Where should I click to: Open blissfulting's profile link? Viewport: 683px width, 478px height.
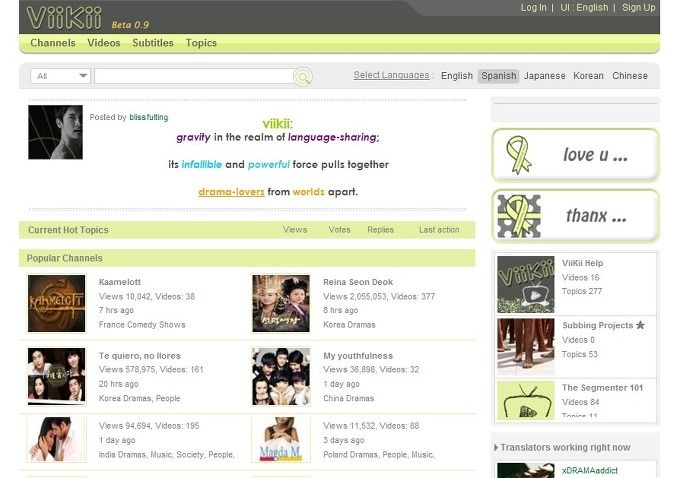coord(149,117)
